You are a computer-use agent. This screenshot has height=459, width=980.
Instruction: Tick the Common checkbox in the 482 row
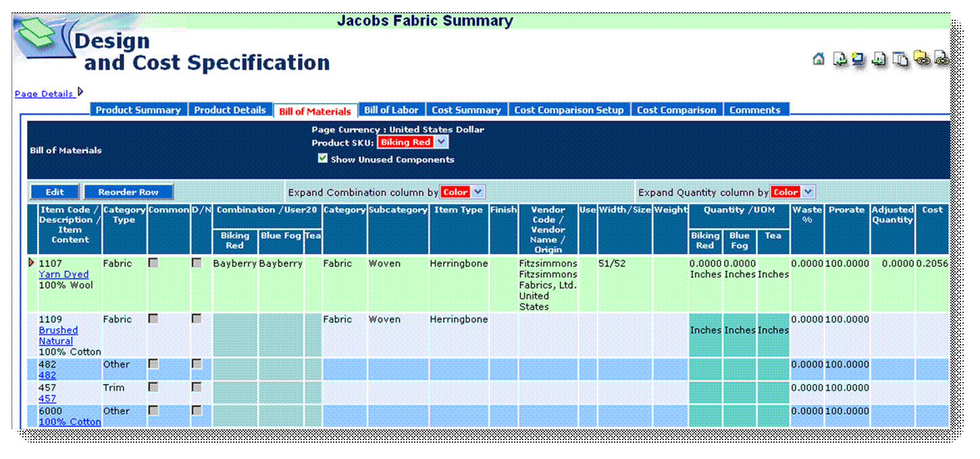tap(153, 364)
